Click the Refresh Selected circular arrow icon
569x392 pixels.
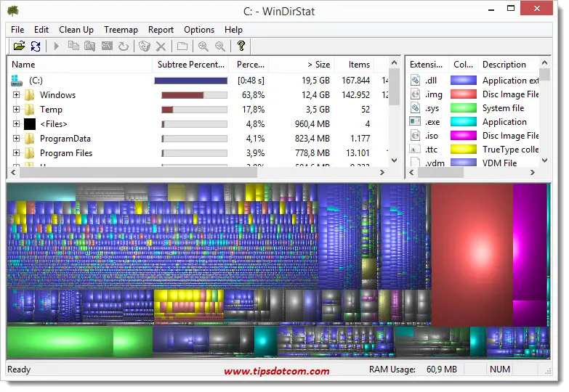124,46
